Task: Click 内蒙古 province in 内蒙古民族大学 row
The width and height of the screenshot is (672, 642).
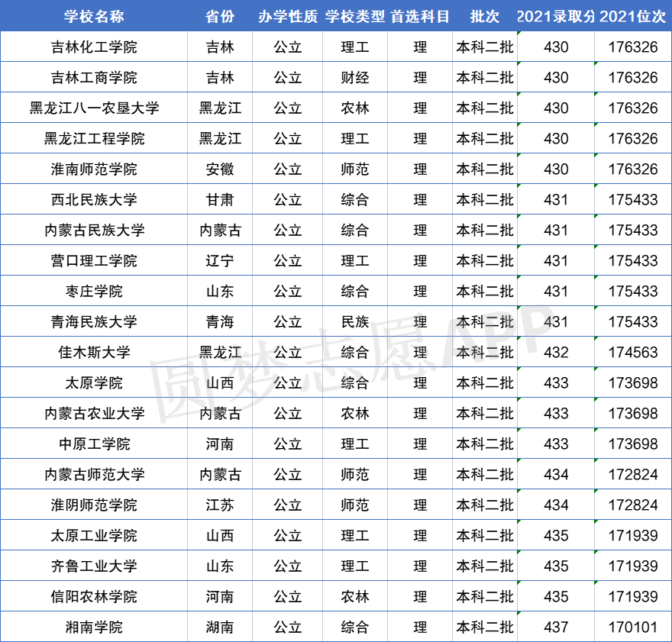Action: 220,230
